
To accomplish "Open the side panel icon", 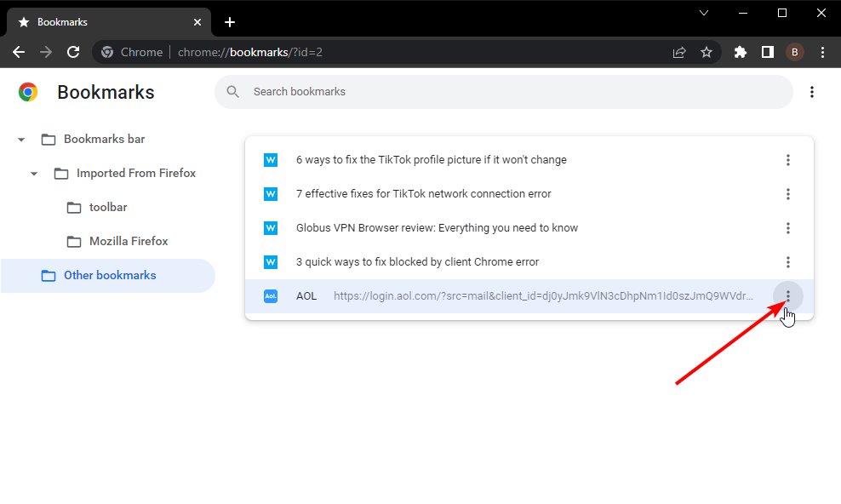I will point(768,52).
